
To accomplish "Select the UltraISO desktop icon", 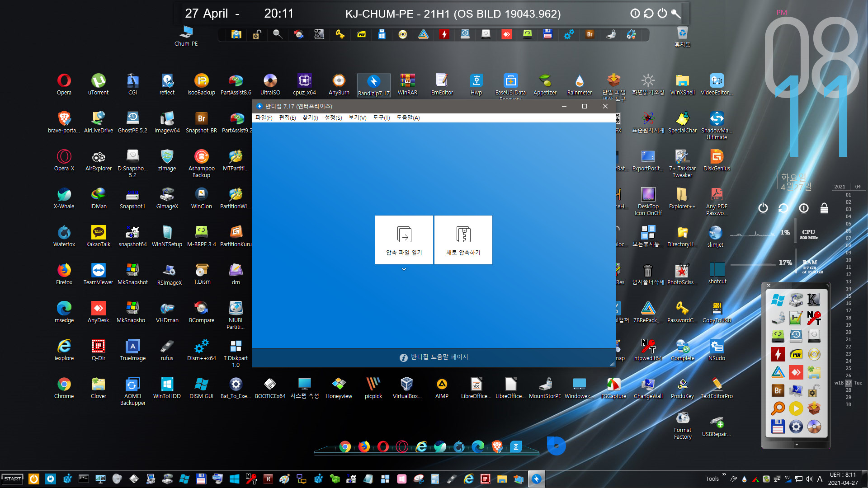I will [270, 84].
